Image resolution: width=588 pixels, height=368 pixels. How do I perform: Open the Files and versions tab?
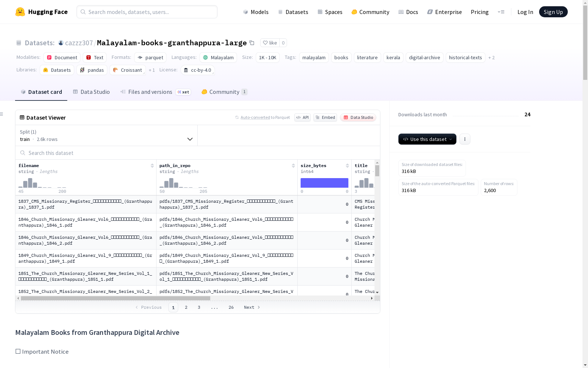[155, 92]
